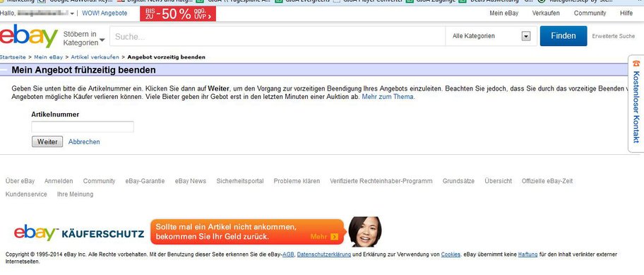Screen dimensions: 644x275
Task: Click the red -50% promotion banner
Action: pos(178,13)
